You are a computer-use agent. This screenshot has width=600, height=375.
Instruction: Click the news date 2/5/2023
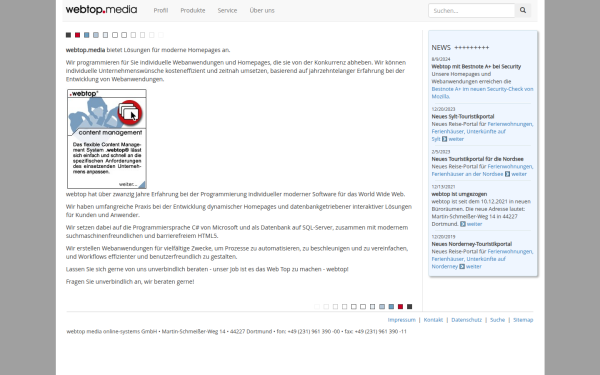coord(441,152)
